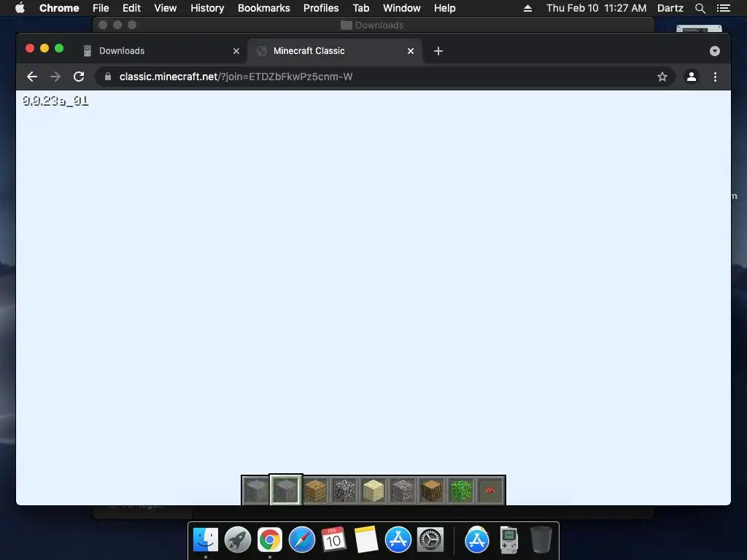The image size is (747, 560).
Task: Open the Chrome profile avatar menu
Action: [x=692, y=77]
